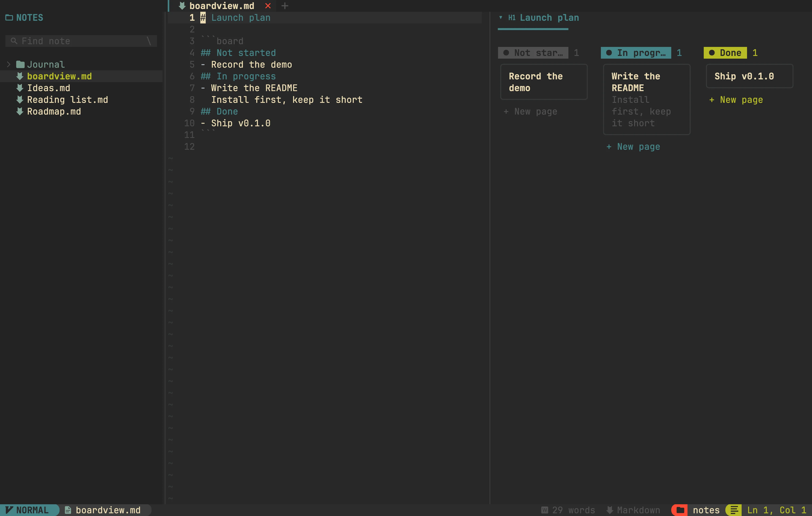812x516 pixels.
Task: Click the file icon in status bar
Action: pos(68,510)
